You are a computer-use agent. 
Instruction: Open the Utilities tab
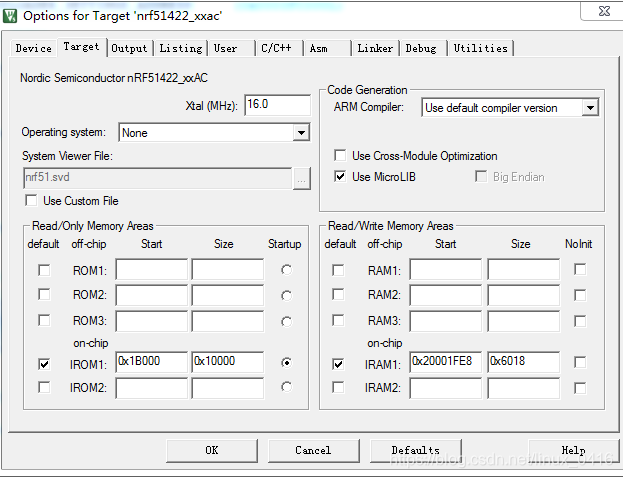(x=481, y=48)
